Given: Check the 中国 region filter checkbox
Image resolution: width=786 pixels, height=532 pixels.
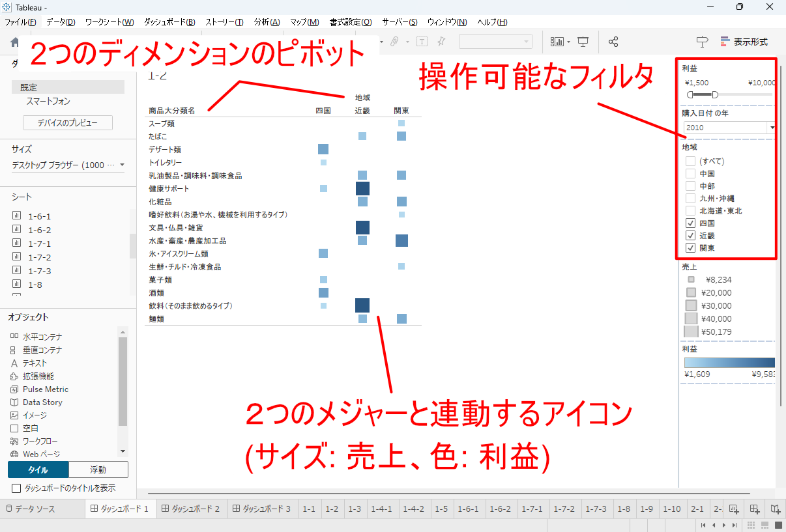Looking at the screenshot, I should click(690, 173).
